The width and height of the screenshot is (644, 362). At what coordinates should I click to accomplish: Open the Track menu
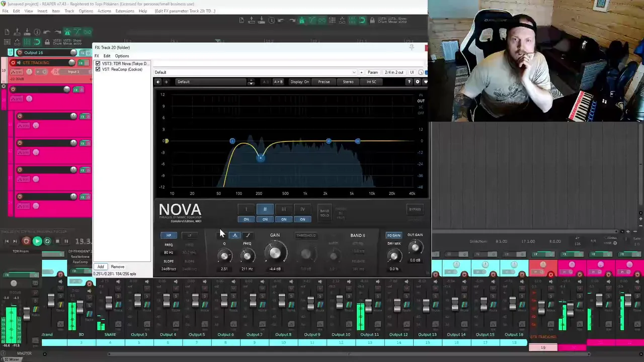69,11
